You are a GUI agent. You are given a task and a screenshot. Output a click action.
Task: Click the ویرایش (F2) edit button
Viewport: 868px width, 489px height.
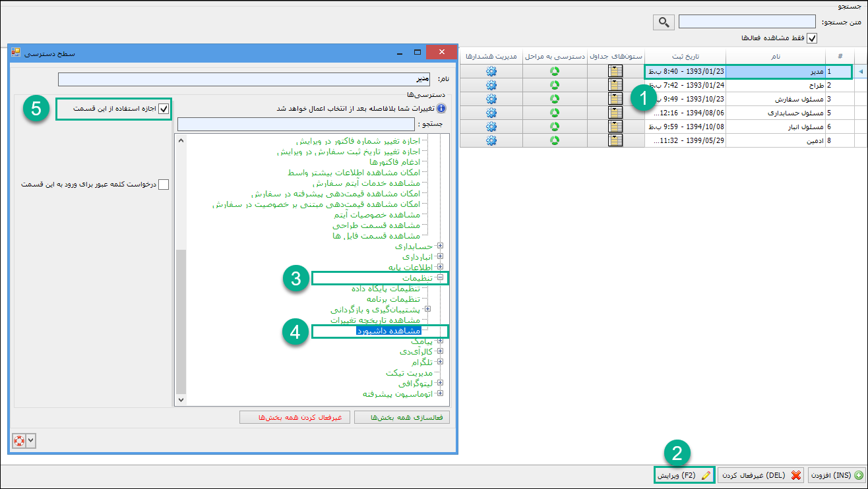pyautogui.click(x=684, y=475)
